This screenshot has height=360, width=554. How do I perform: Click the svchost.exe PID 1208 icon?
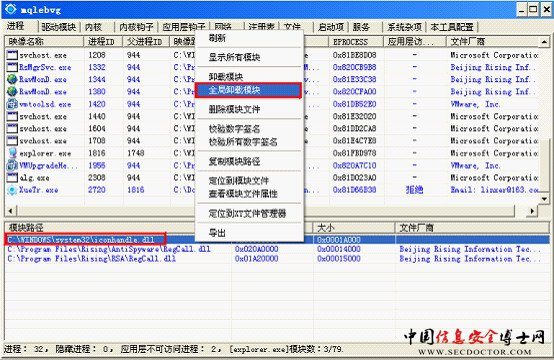tap(12, 55)
